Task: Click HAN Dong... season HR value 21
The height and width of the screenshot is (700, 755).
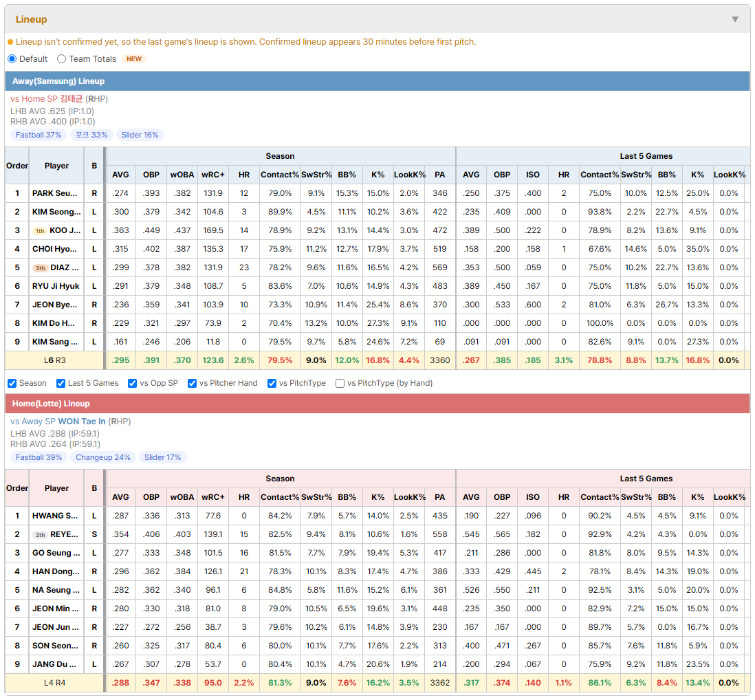Action: tap(244, 571)
